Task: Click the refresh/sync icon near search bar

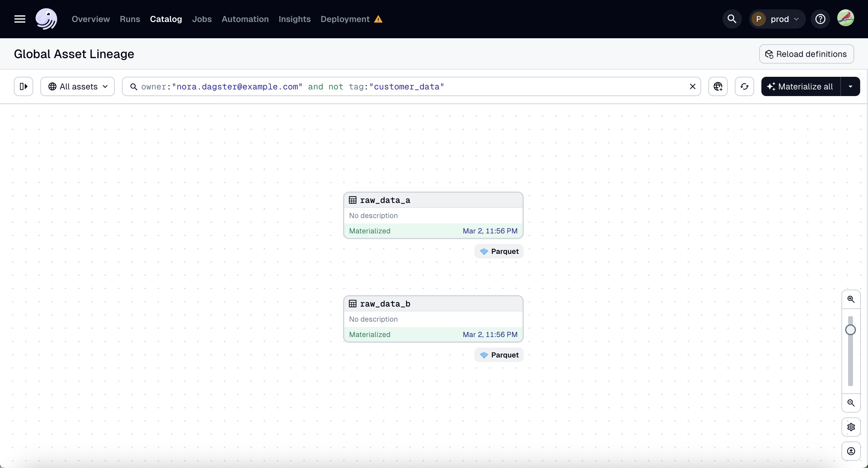Action: [x=744, y=86]
